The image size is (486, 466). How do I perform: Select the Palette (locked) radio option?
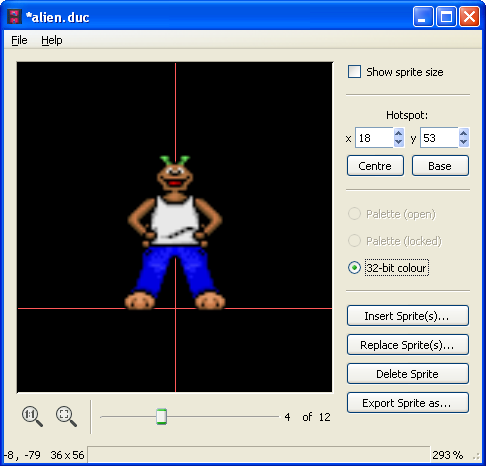pos(354,241)
